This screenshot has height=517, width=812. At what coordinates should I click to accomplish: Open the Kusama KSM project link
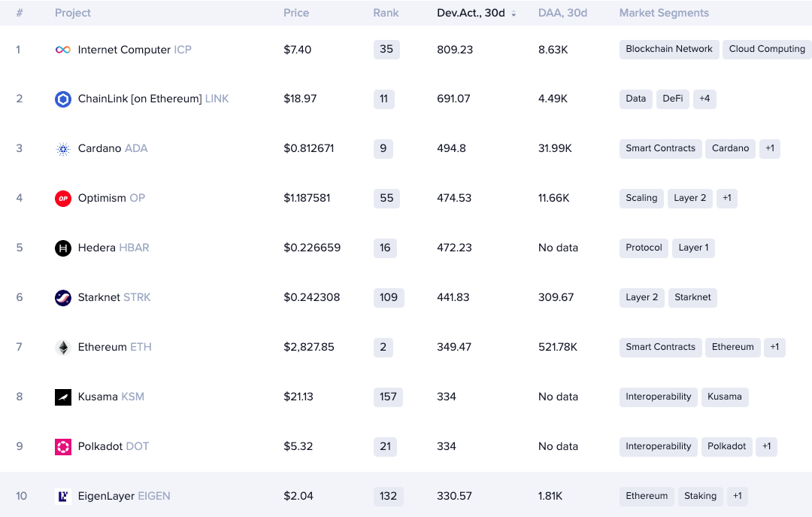pos(111,397)
